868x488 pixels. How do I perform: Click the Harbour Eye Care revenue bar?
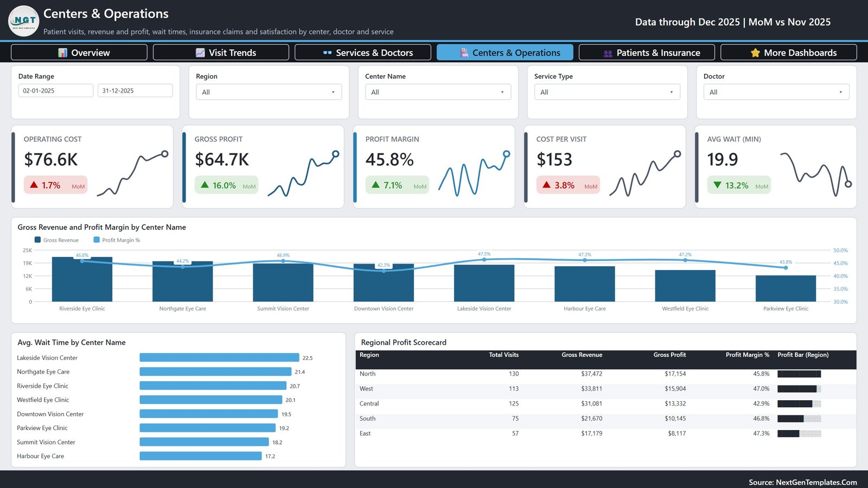[x=585, y=284]
